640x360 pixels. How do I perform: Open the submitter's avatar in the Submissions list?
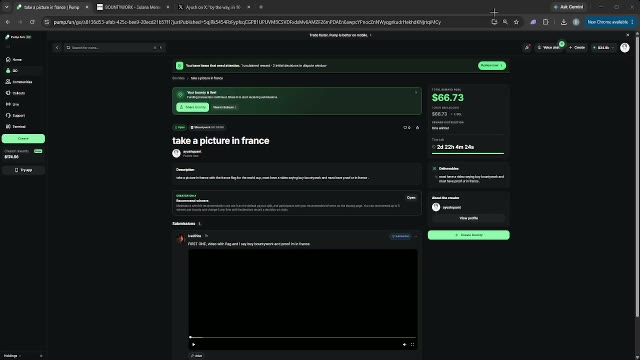pyautogui.click(x=181, y=238)
